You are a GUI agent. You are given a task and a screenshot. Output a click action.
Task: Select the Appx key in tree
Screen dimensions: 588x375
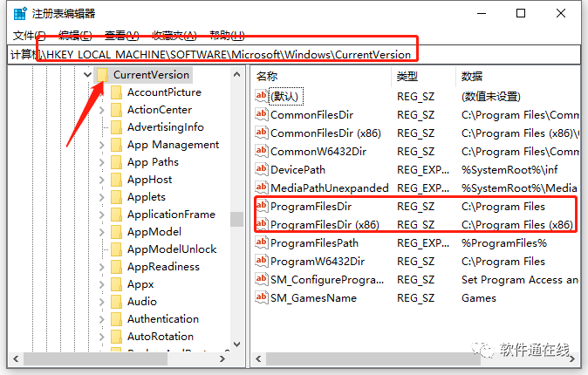pos(140,284)
